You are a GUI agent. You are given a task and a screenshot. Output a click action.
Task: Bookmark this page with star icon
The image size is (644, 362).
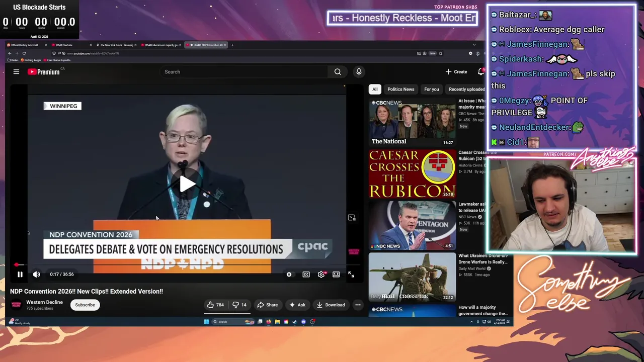[x=440, y=53]
